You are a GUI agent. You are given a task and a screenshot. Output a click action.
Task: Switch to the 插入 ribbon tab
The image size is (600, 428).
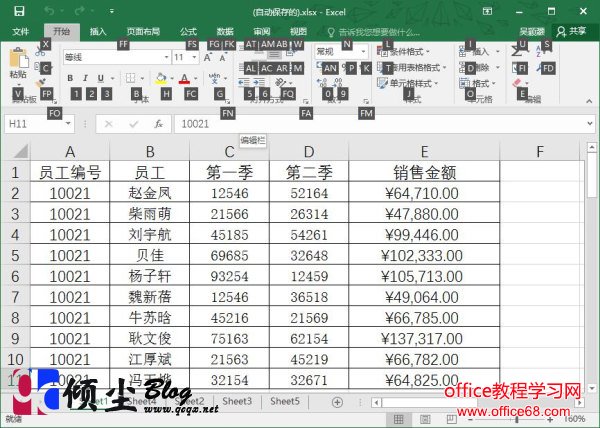click(98, 32)
